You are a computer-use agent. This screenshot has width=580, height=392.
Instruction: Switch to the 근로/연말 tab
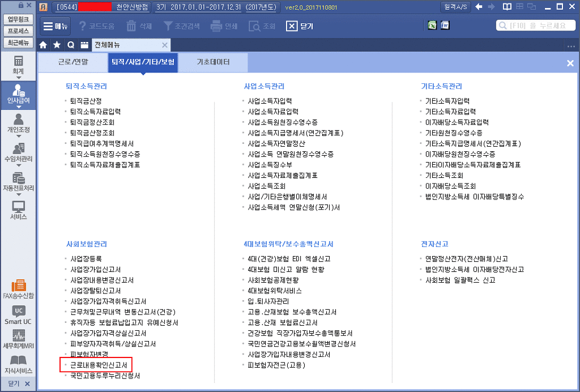click(x=73, y=62)
